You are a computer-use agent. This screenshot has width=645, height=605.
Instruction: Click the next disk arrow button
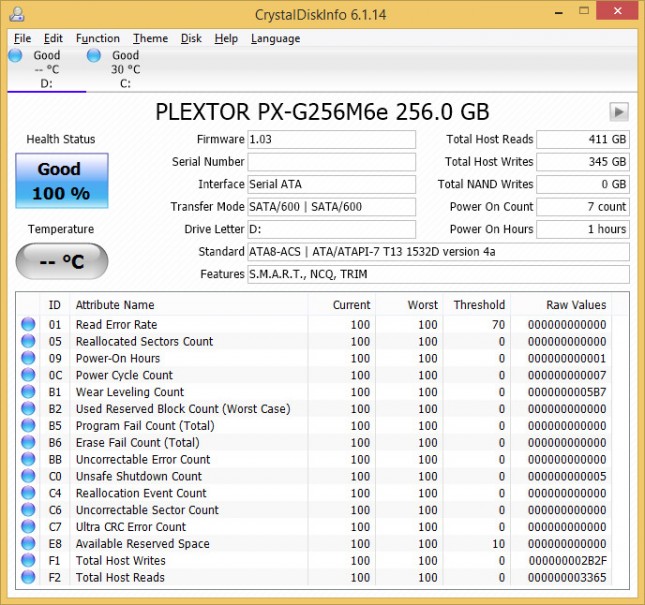click(x=619, y=111)
